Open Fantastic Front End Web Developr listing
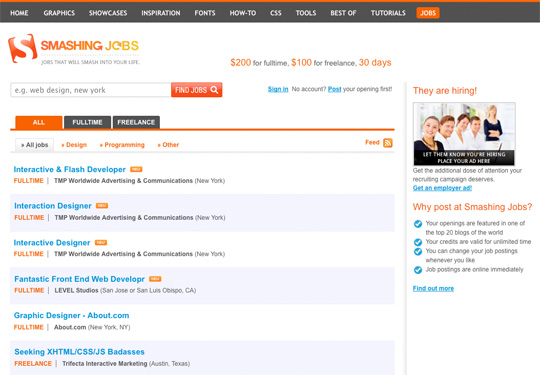 (x=79, y=279)
